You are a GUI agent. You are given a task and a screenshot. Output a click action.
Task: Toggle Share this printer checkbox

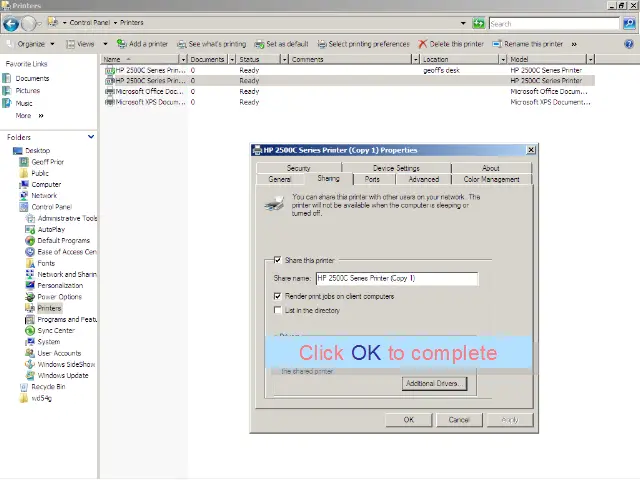coord(278,260)
